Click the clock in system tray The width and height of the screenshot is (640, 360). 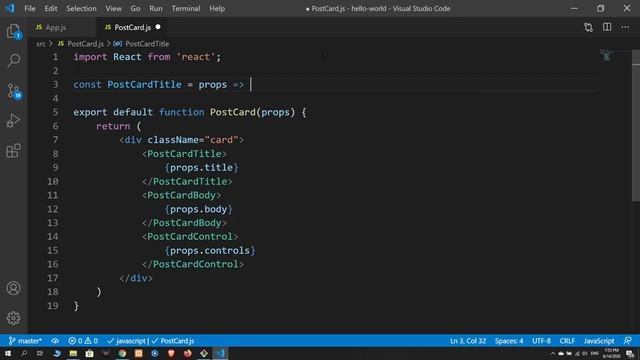pyautogui.click(x=611, y=353)
